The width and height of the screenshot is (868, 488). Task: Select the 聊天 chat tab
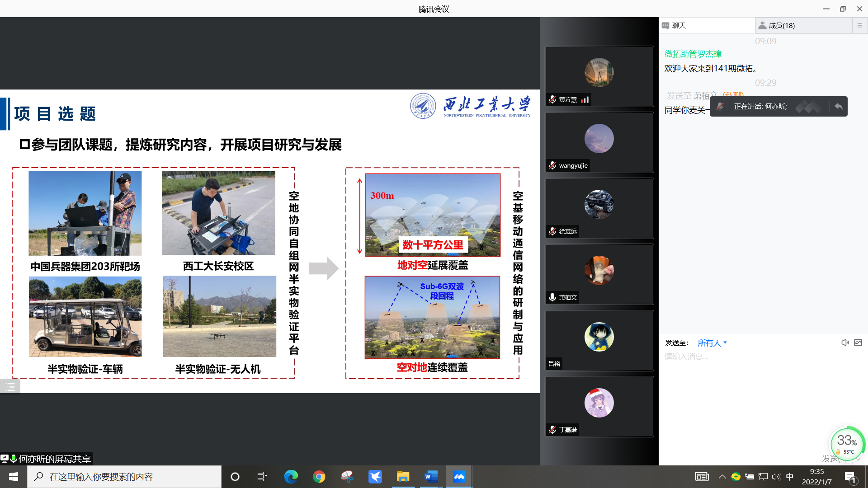click(679, 26)
